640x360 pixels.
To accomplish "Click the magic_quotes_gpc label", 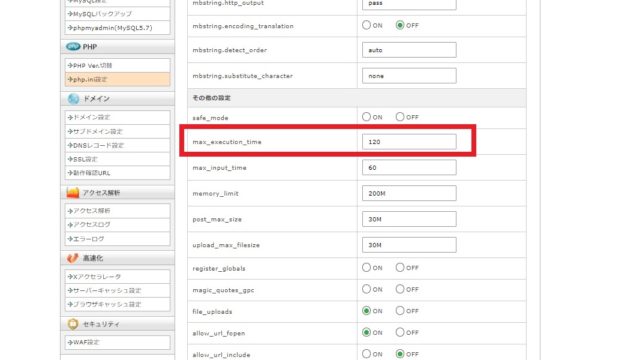I will pyautogui.click(x=223, y=290).
